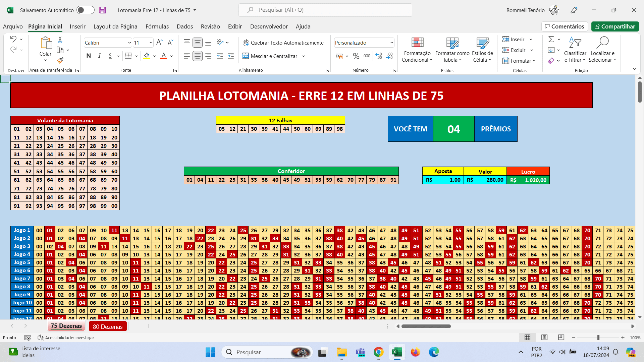644x362 pixels.
Task: Open the Calibri font name dropdown
Action: 129,43
